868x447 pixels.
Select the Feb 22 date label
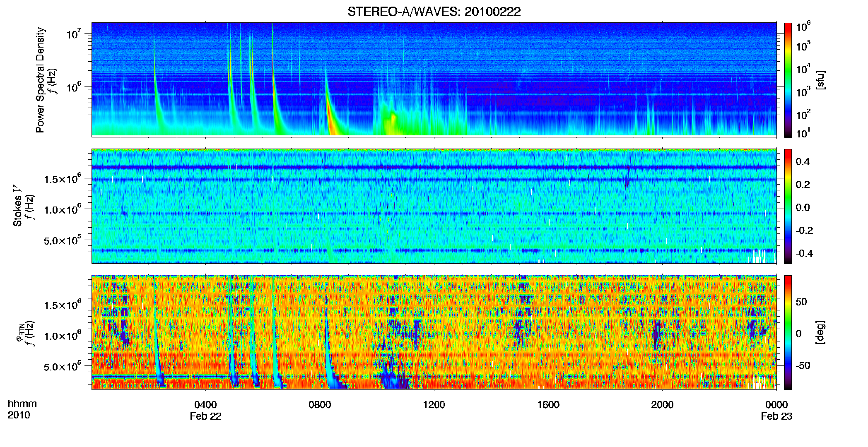tap(205, 416)
